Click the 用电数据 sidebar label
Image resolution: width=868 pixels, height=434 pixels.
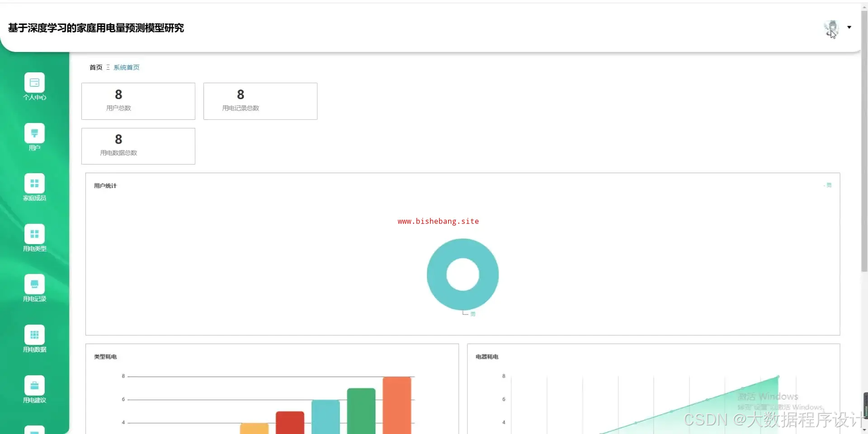click(34, 349)
